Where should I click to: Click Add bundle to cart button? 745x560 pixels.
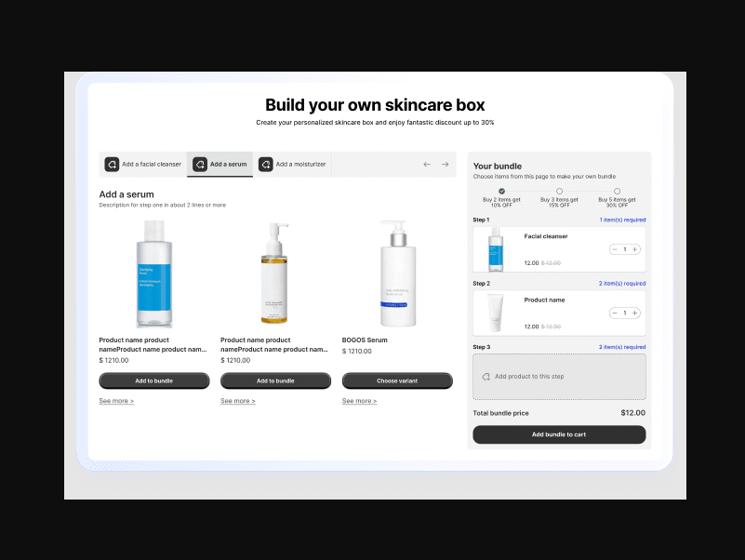[559, 434]
